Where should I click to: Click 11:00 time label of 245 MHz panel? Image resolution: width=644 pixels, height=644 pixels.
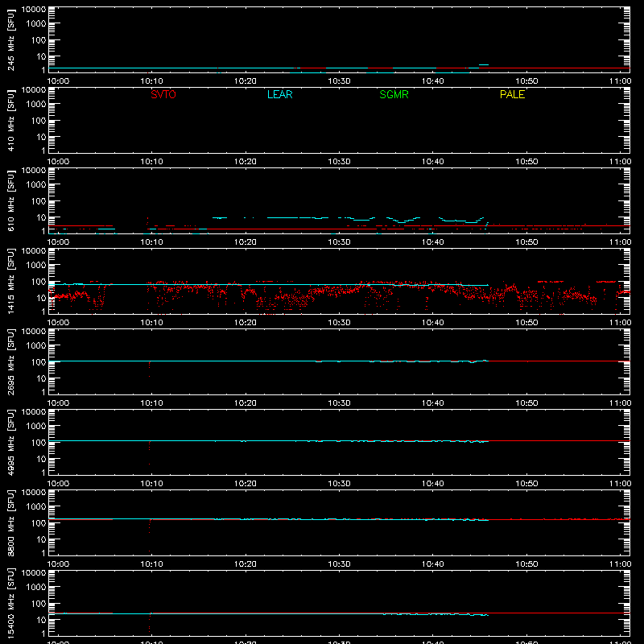point(620,81)
